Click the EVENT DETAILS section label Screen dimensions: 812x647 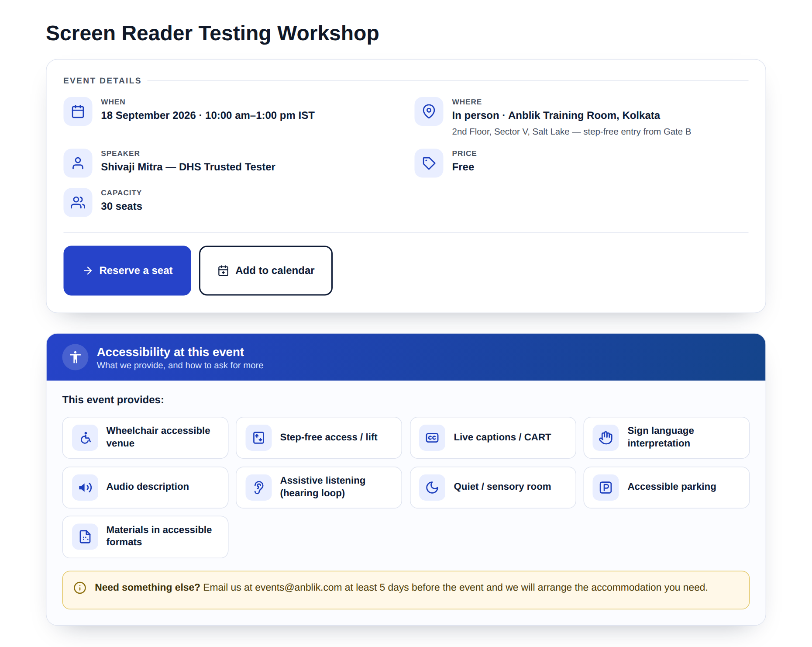coord(102,80)
